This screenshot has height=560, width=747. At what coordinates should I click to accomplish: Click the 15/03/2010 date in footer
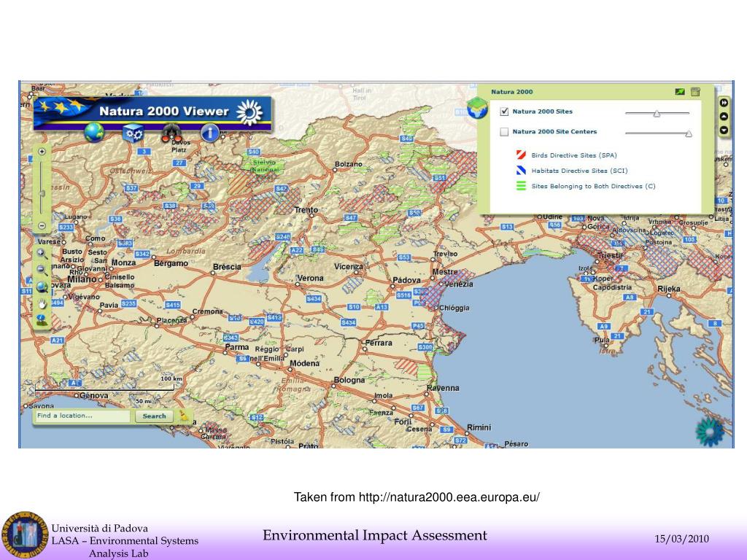[x=681, y=539]
